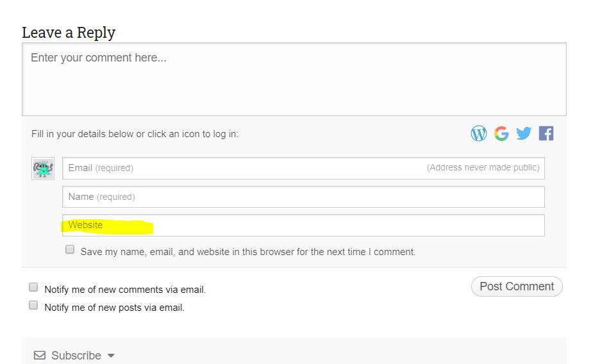Enable notify of new comments checkbox
The height and width of the screenshot is (364, 593).
click(33, 287)
